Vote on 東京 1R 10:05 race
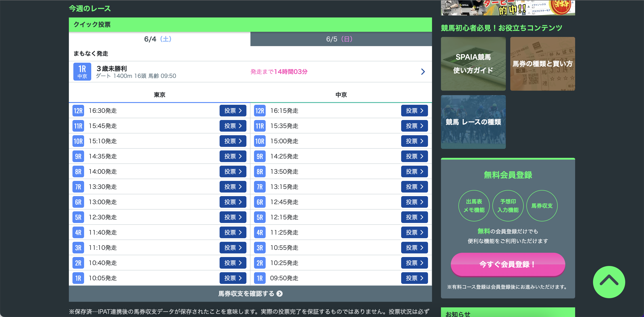This screenshot has width=644, height=317. point(233,278)
